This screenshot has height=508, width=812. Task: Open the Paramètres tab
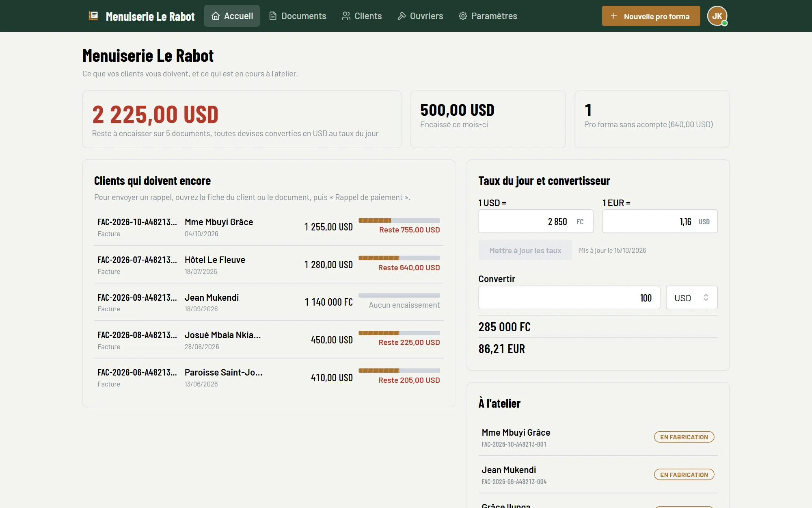pyautogui.click(x=488, y=16)
